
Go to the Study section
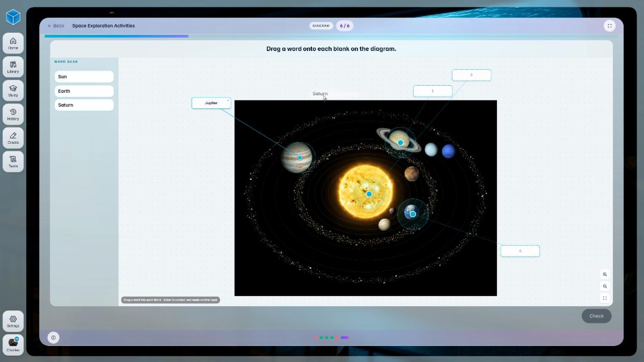[x=13, y=90]
